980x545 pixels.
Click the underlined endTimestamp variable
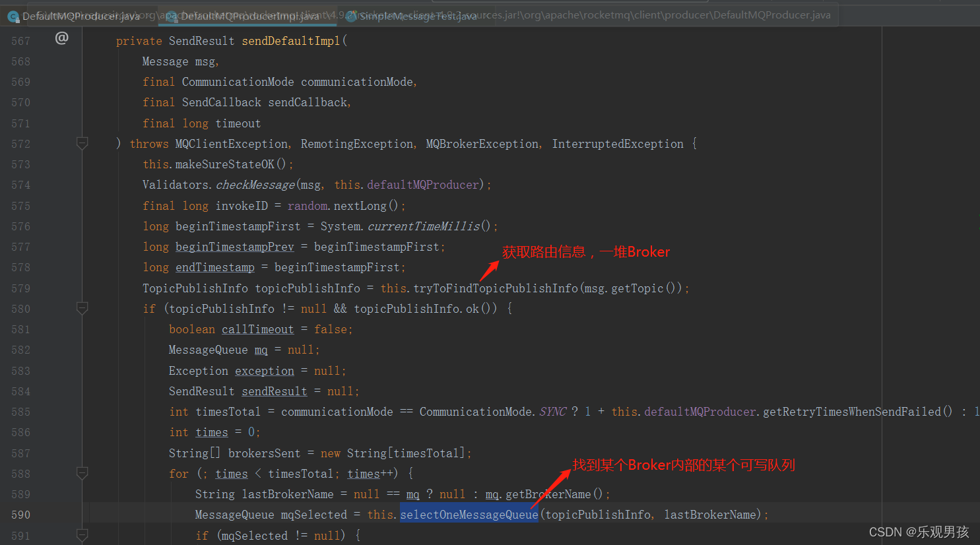tap(215, 267)
